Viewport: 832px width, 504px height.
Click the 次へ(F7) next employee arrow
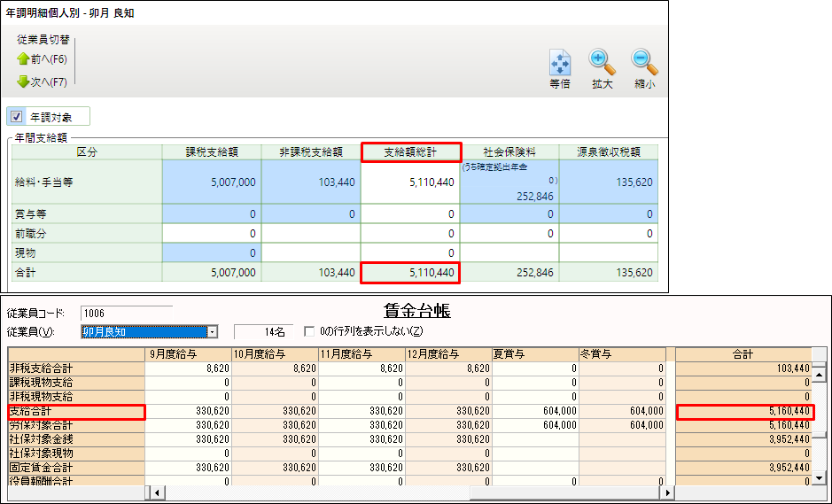pos(24,82)
